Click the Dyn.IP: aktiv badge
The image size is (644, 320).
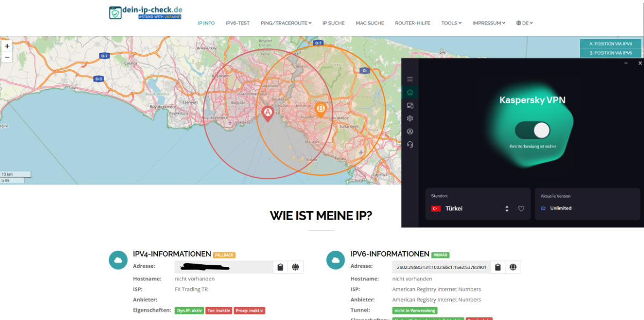pos(189,310)
